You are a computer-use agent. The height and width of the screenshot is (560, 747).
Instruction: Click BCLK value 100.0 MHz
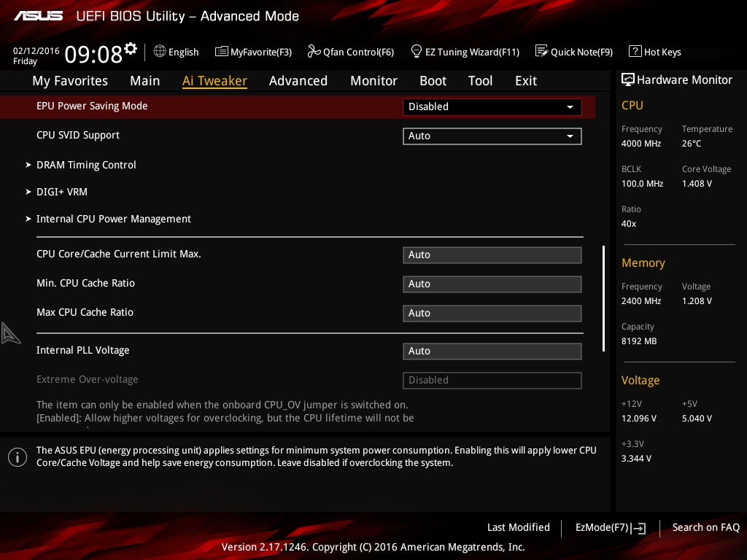pos(642,183)
